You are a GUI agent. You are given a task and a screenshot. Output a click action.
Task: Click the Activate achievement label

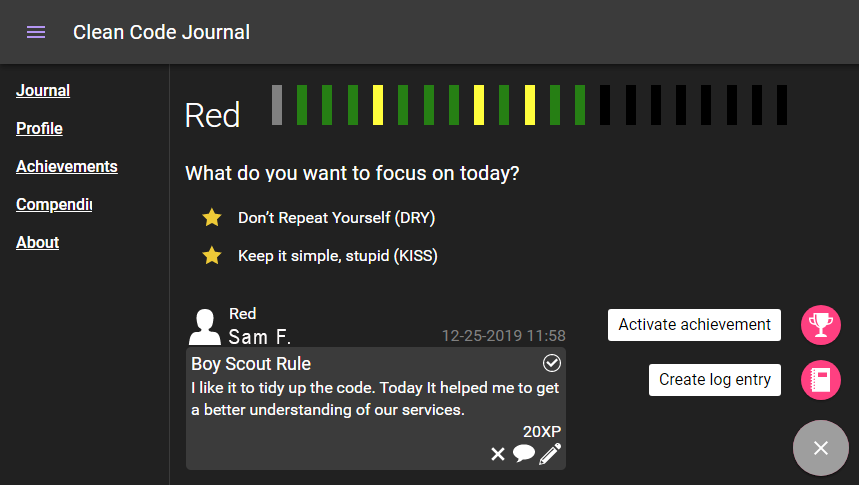tap(694, 325)
